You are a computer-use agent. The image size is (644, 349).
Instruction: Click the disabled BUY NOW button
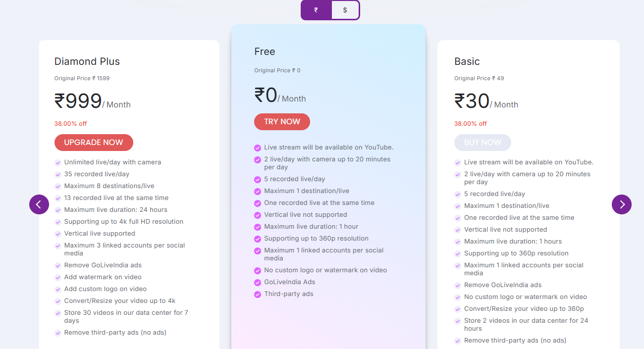pyautogui.click(x=483, y=143)
